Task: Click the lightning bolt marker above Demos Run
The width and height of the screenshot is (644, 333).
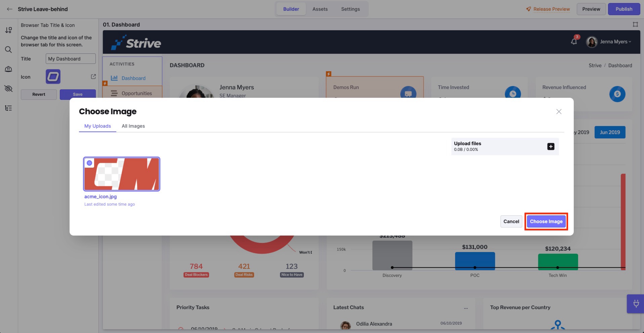Action: pos(329,74)
